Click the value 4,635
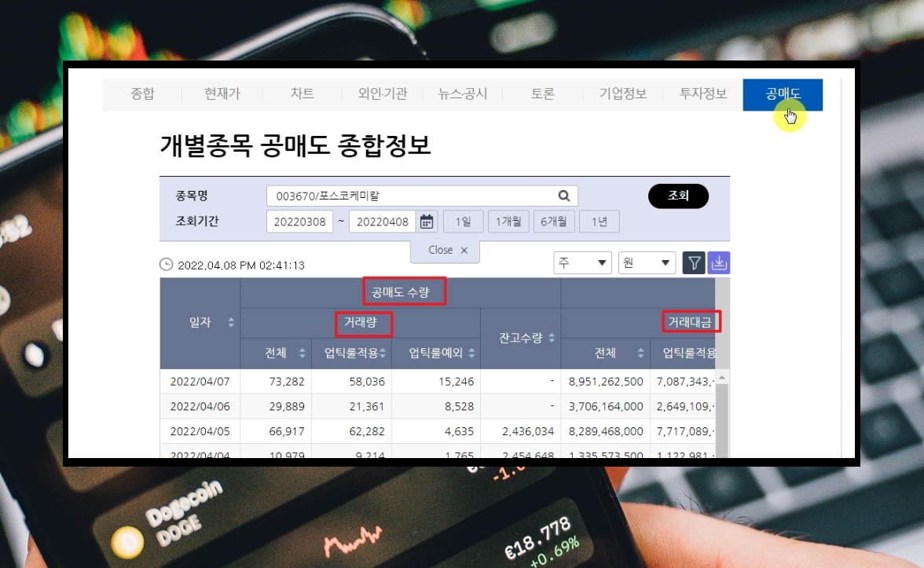The height and width of the screenshot is (568, 924). [x=459, y=431]
